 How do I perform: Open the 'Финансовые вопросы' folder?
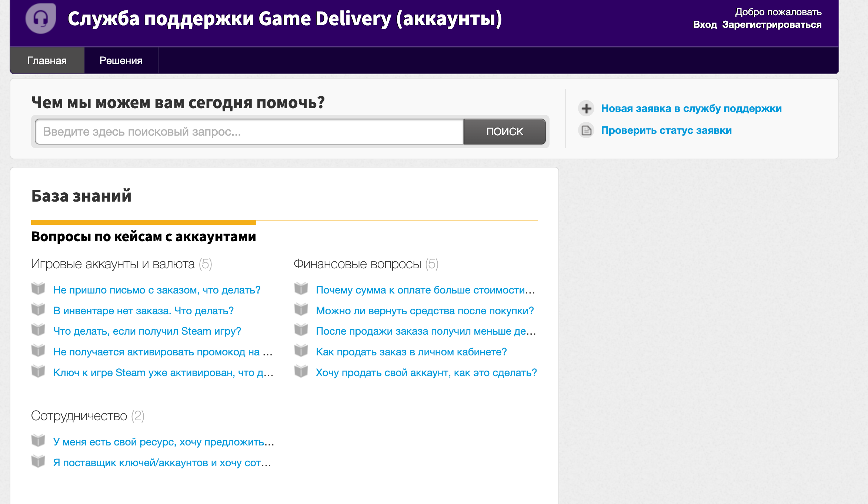pyautogui.click(x=357, y=264)
